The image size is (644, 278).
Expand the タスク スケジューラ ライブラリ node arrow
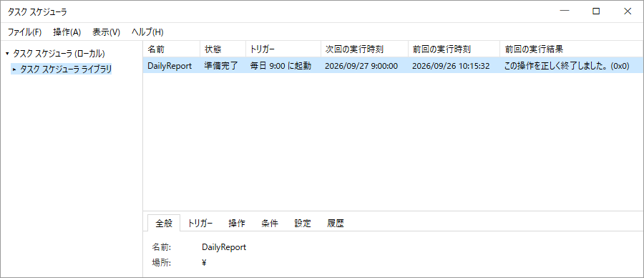point(15,69)
